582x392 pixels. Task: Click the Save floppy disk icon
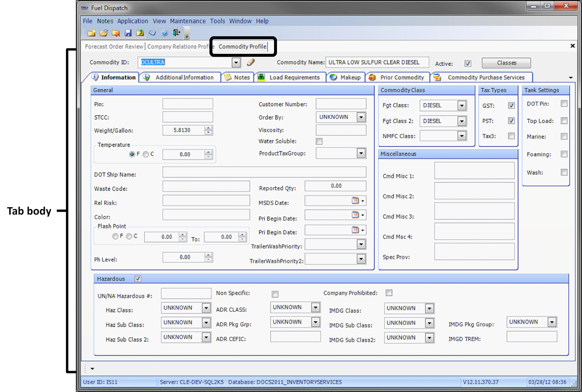128,33
